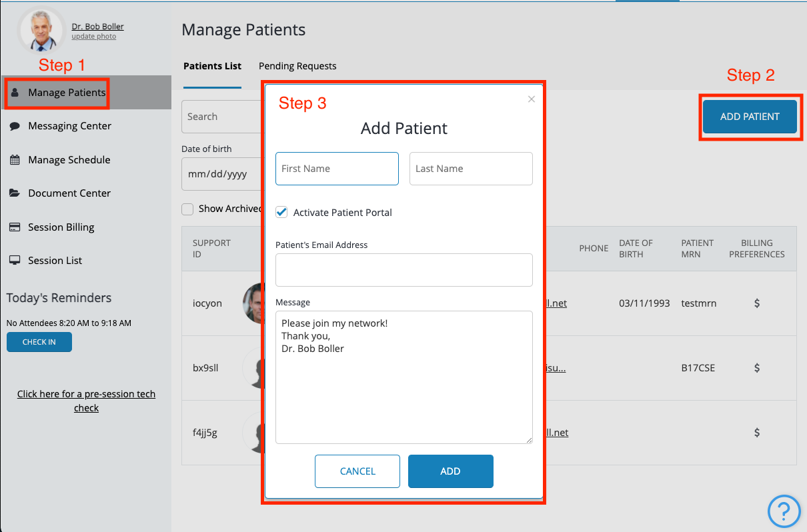Open the help question mark icon
The image size is (807, 532).
click(x=784, y=511)
